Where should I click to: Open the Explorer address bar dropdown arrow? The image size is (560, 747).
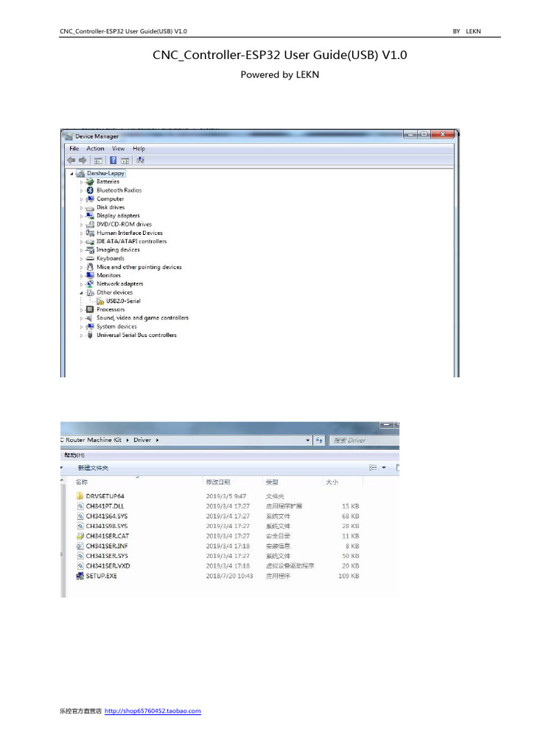click(x=308, y=440)
